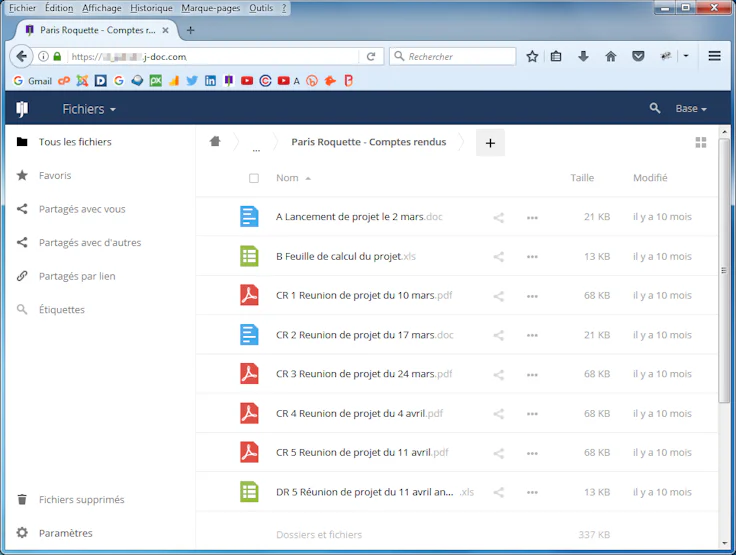The width and height of the screenshot is (736, 555).
Task: Open the more actions menu for B Feuille de calcul
Action: (532, 256)
